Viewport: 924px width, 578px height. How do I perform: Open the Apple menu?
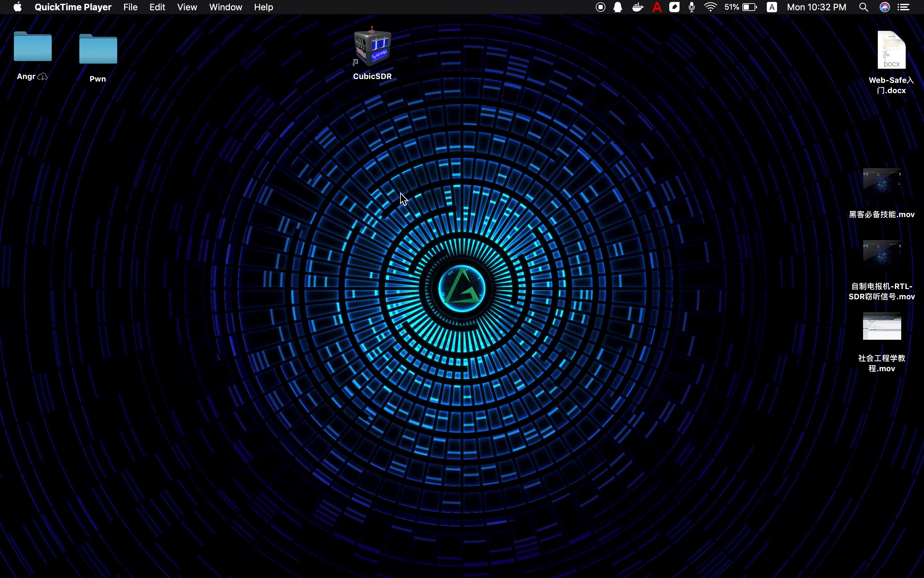coord(17,7)
